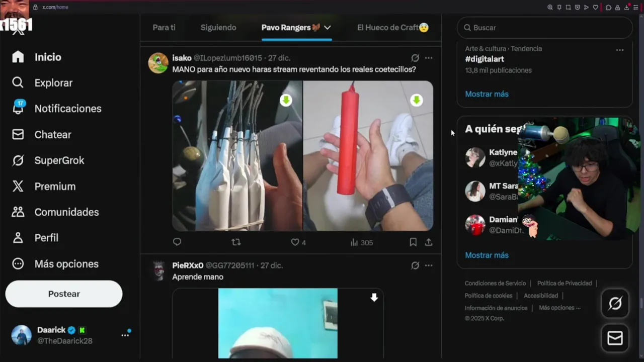Screen dimensions: 644x362
Task: Open Perfil in the sidebar
Action: [35, 238]
